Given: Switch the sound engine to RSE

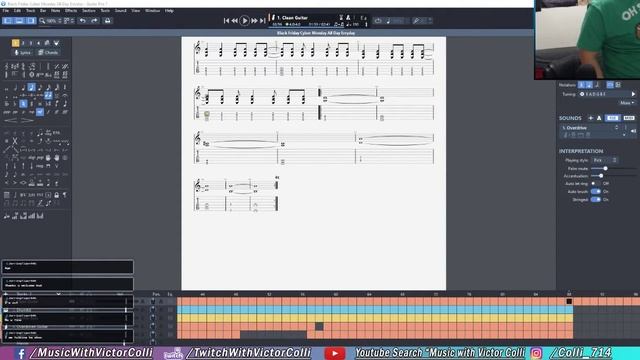Looking at the screenshot, I should [x=612, y=118].
